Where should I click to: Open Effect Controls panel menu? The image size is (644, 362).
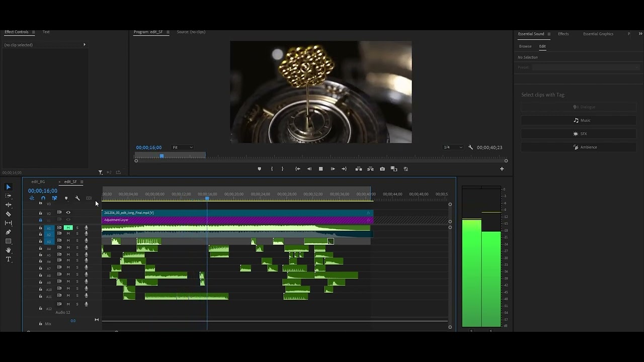(33, 32)
